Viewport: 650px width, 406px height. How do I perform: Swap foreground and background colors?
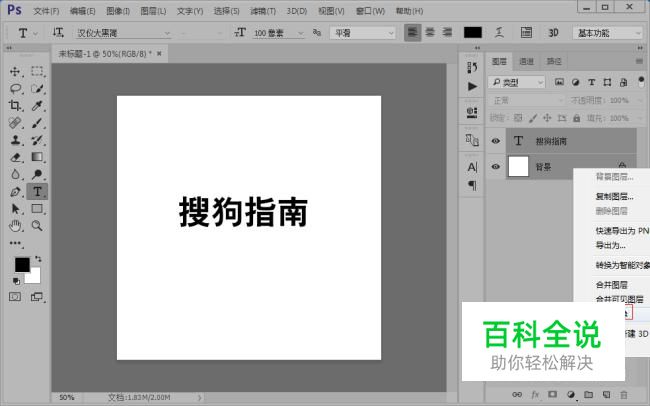pyautogui.click(x=38, y=259)
